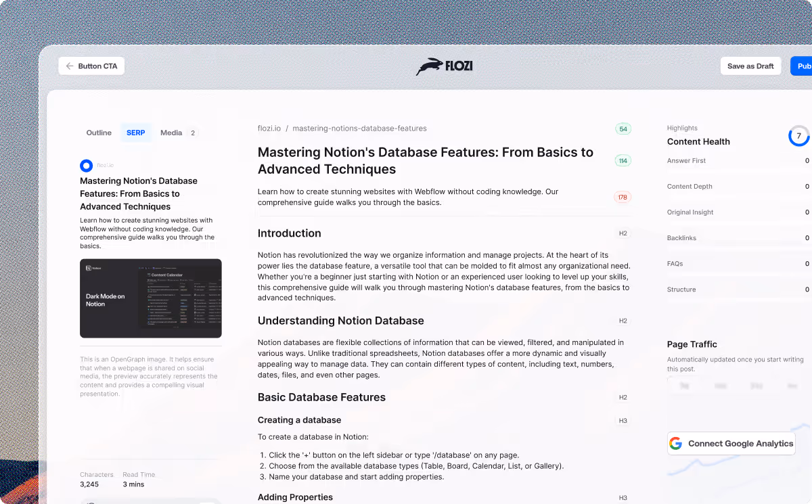Click the flozi.io breadcrumb

point(269,129)
